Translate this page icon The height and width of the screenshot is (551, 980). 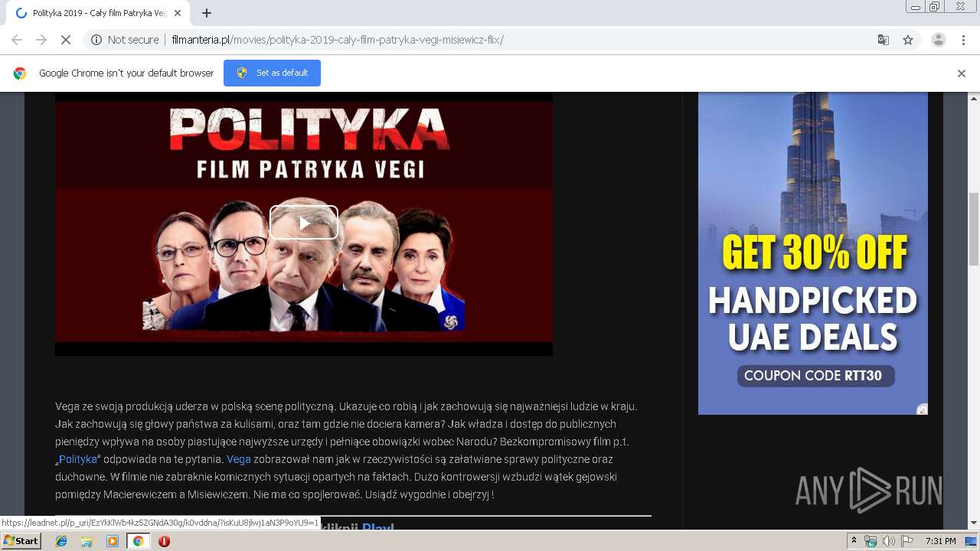click(883, 40)
